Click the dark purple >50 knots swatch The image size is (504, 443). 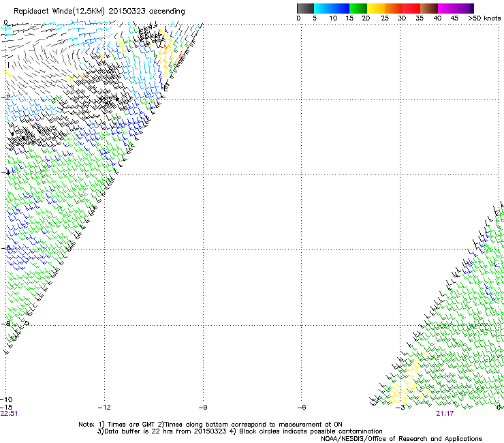[472, 8]
